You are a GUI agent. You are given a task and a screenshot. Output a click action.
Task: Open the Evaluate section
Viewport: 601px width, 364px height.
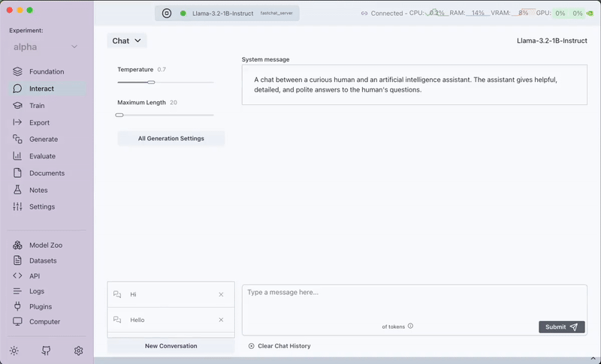[x=42, y=156]
